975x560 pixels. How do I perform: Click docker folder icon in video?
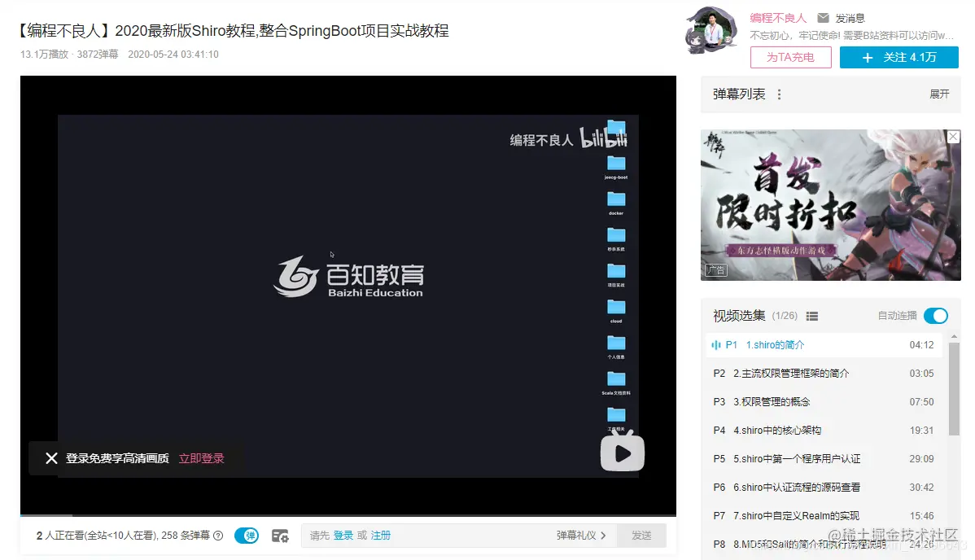pos(616,199)
